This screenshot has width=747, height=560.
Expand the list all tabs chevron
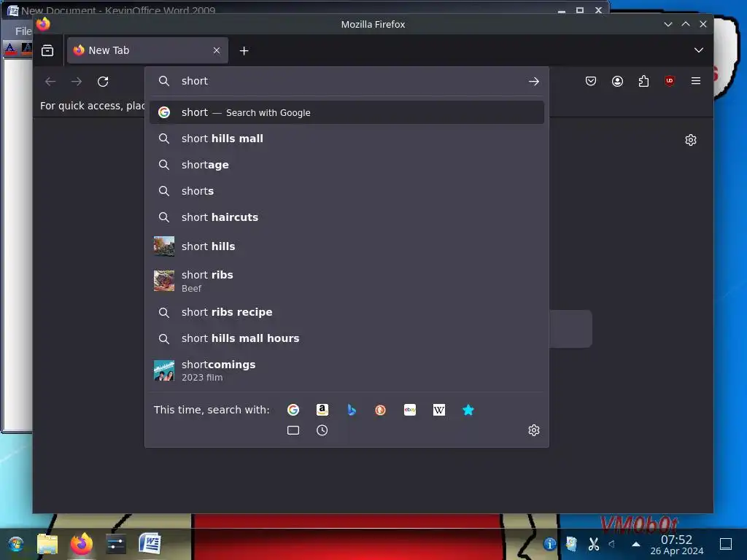click(698, 50)
